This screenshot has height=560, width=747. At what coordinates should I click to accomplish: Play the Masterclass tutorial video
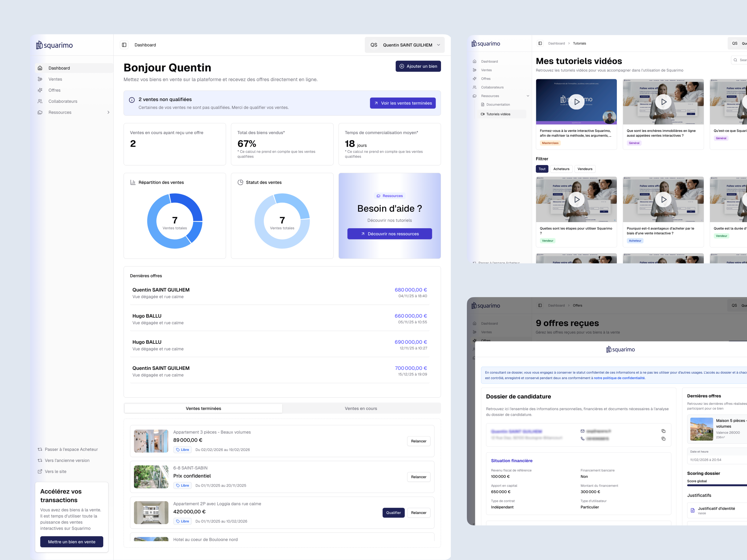[x=576, y=102]
